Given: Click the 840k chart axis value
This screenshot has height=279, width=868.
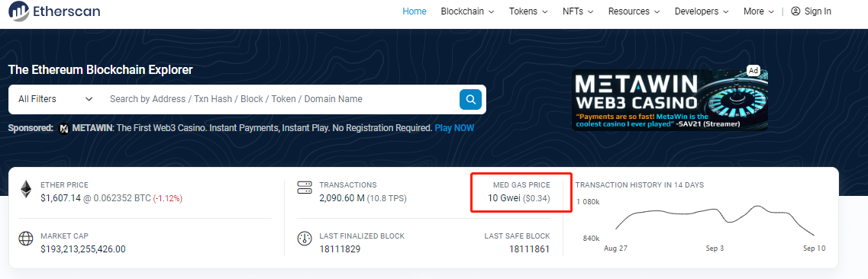Looking at the screenshot, I should (591, 238).
